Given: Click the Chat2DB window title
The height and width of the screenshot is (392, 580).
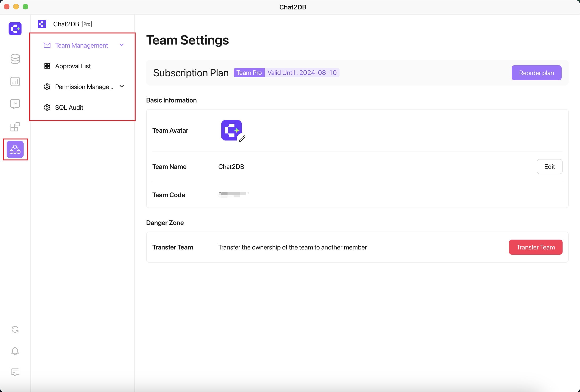Looking at the screenshot, I should [x=293, y=7].
